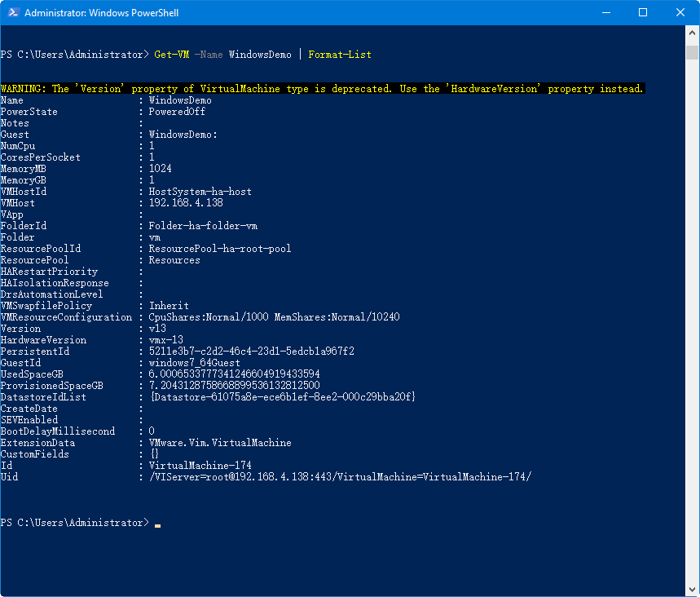Click the VMHost value 192.168.4.138

tap(185, 203)
